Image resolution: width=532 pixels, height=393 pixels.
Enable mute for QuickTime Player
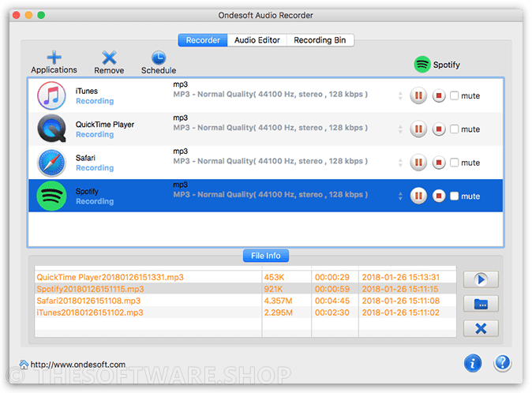tap(454, 129)
